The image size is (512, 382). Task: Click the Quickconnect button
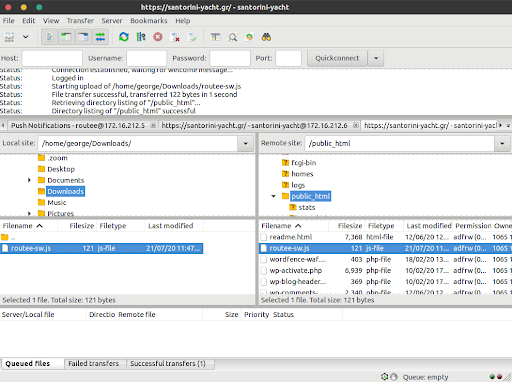click(337, 58)
